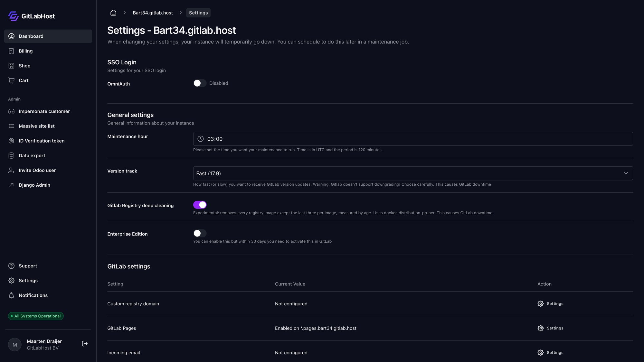Enable Enterprise Edition
This screenshot has width=644, height=362.
pos(200,233)
